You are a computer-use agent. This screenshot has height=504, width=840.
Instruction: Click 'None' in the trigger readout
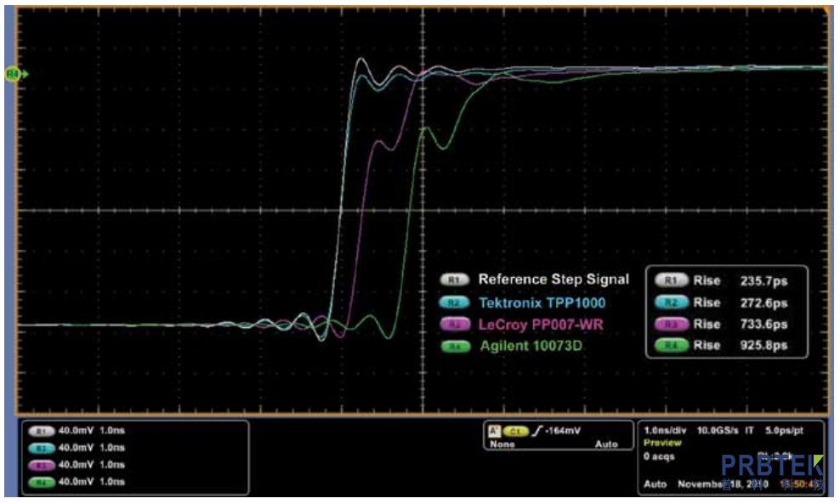point(502,445)
